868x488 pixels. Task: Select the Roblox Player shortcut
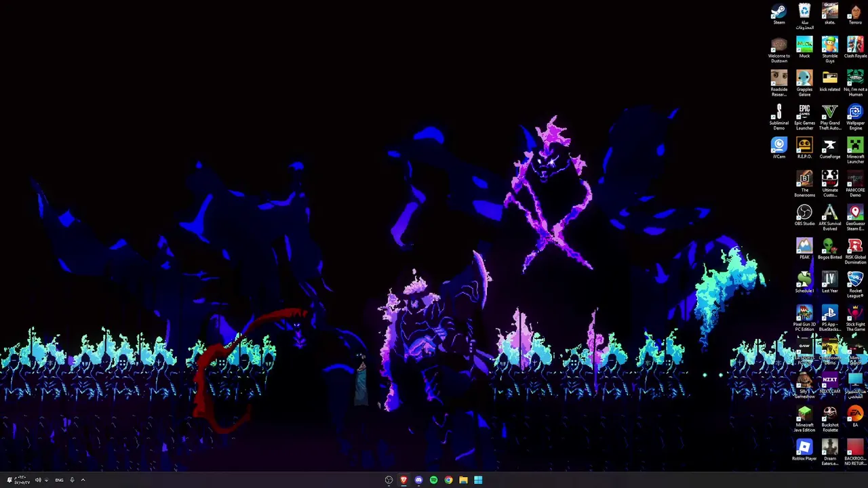coord(804,451)
